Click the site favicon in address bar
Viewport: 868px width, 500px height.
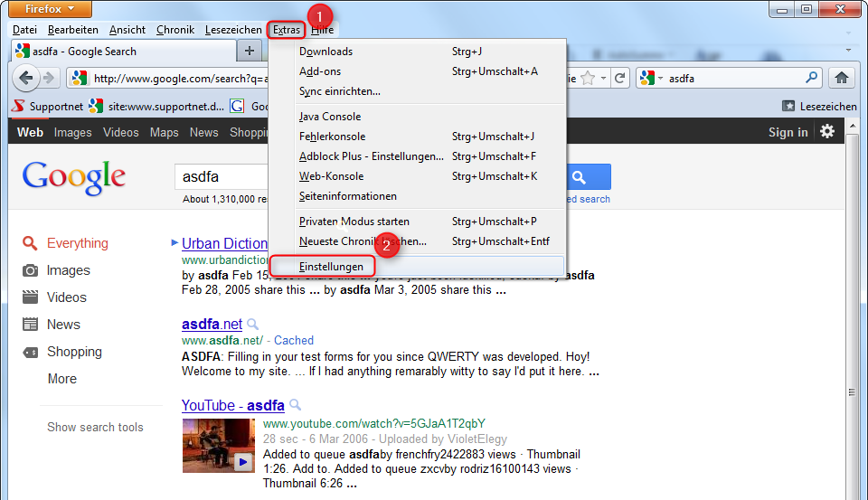tap(80, 78)
